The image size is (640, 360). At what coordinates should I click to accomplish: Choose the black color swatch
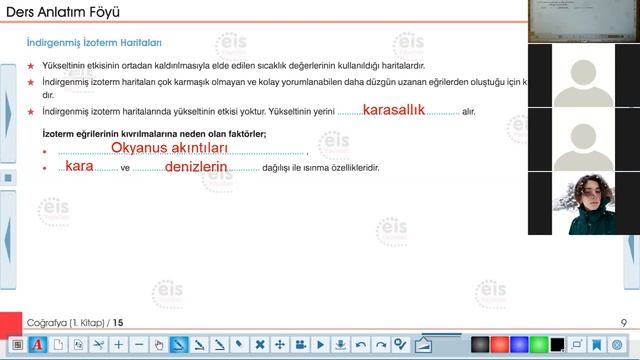558,345
